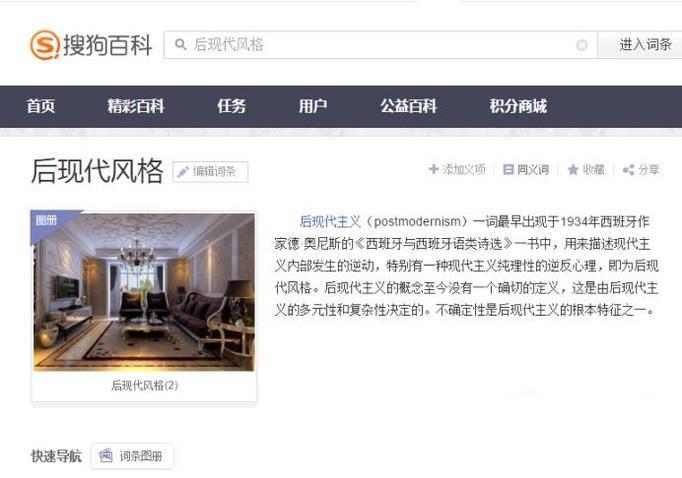The height and width of the screenshot is (478, 682).
Task: Click the plus icon for 添加义项
Action: pyautogui.click(x=433, y=169)
